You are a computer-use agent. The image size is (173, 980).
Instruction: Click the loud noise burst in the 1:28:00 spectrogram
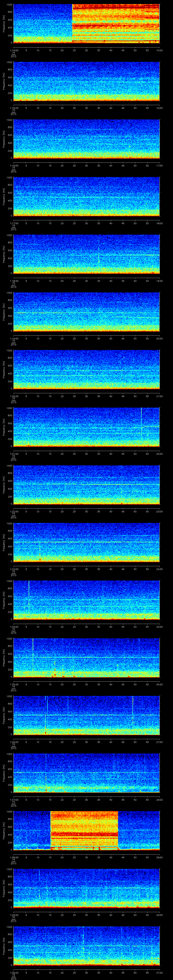pos(84,831)
